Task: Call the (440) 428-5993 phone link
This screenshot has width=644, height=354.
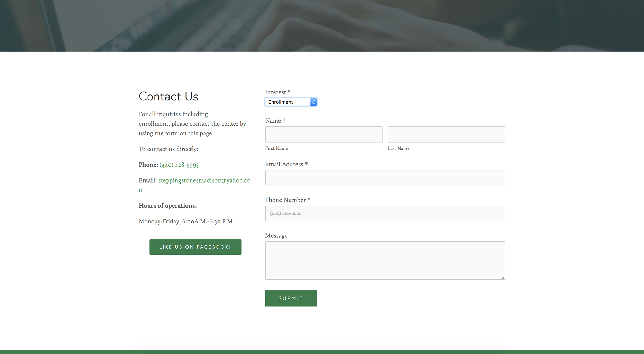Action: (179, 165)
